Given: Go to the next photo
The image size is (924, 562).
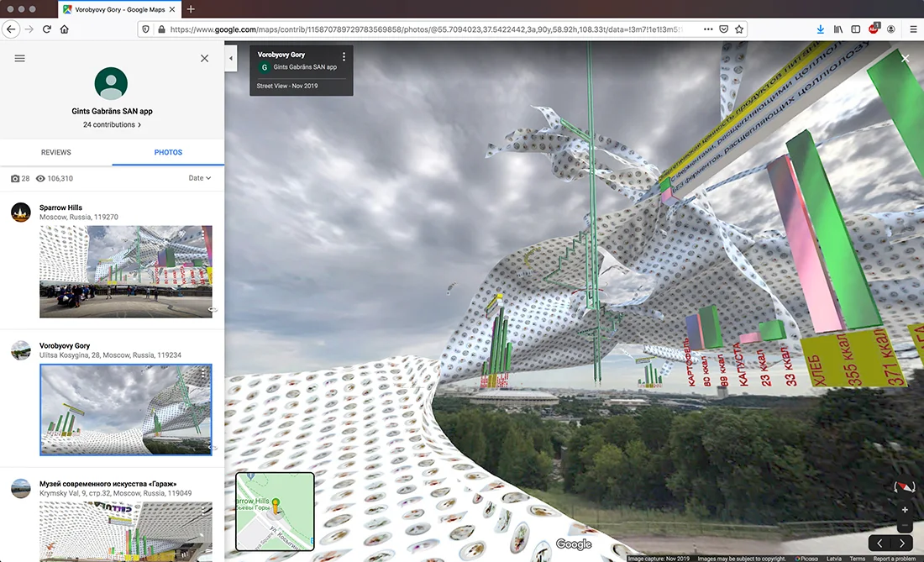Looking at the screenshot, I should click(x=901, y=544).
